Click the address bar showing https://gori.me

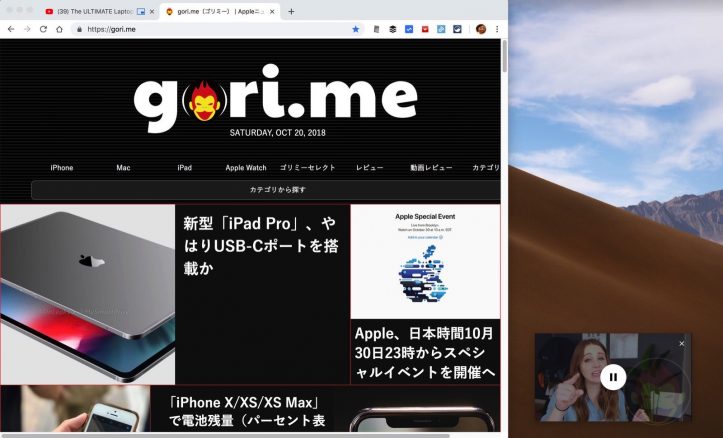tap(217, 29)
